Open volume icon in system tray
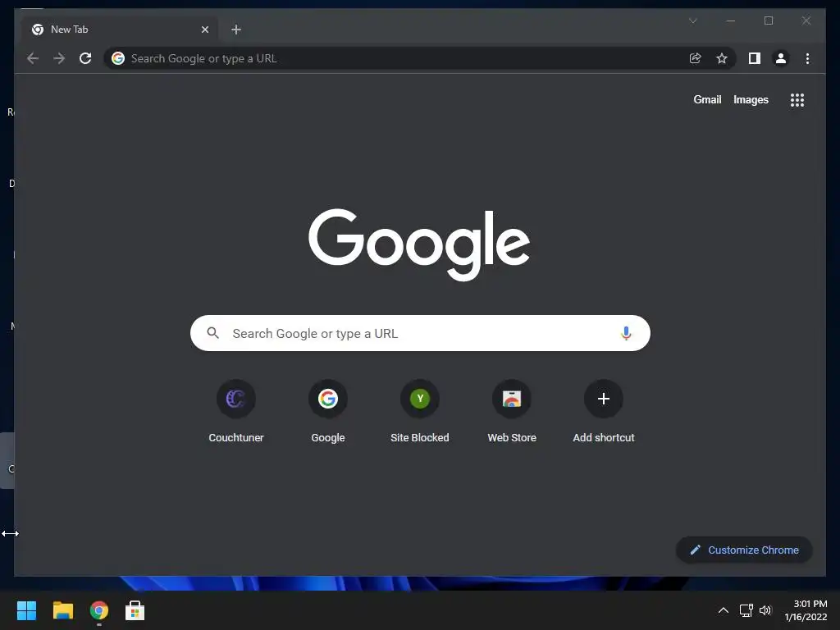This screenshot has width=840, height=630. click(x=765, y=610)
